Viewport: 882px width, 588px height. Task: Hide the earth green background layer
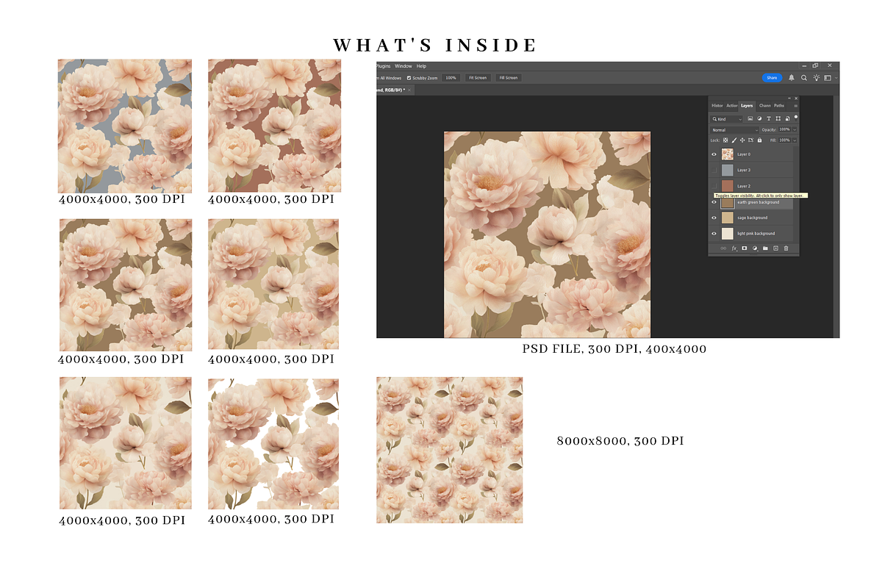coord(714,202)
